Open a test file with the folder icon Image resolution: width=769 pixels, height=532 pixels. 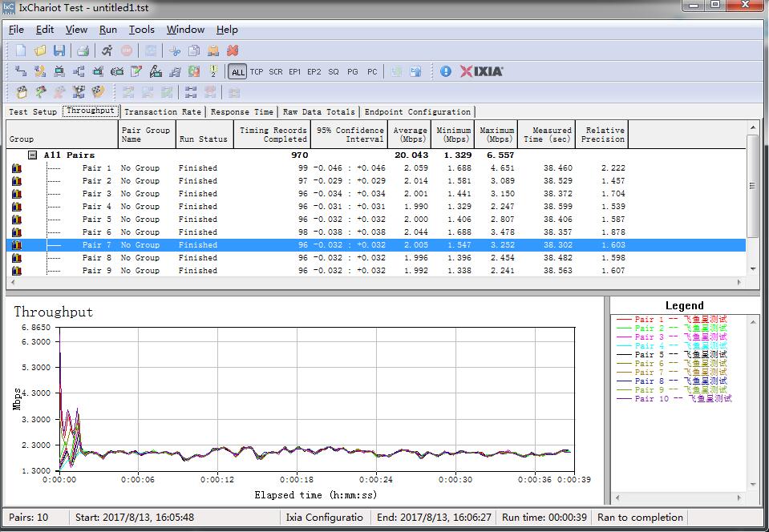click(x=40, y=50)
